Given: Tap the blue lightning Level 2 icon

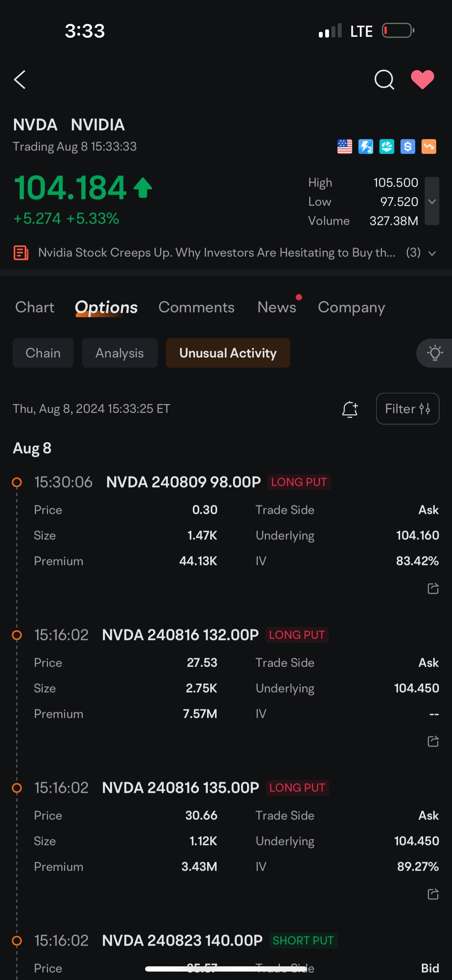Looking at the screenshot, I should click(x=366, y=147).
